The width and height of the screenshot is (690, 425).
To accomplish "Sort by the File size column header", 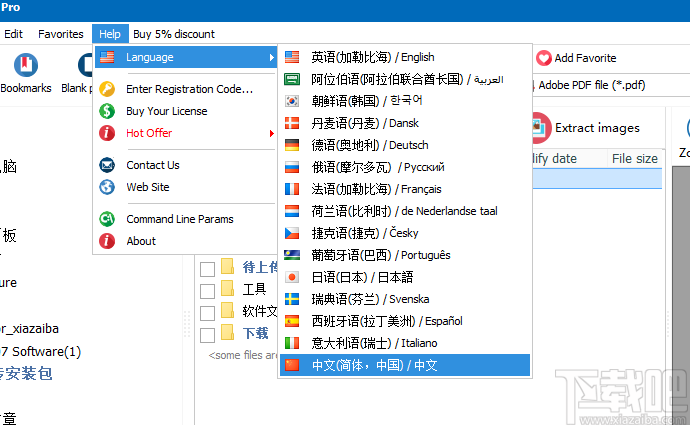I will [x=635, y=158].
